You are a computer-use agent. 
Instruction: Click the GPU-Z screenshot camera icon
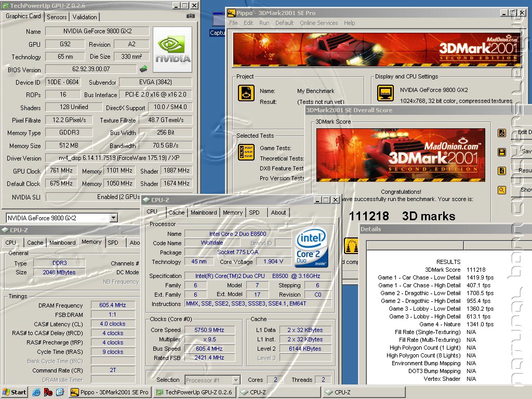(190, 16)
